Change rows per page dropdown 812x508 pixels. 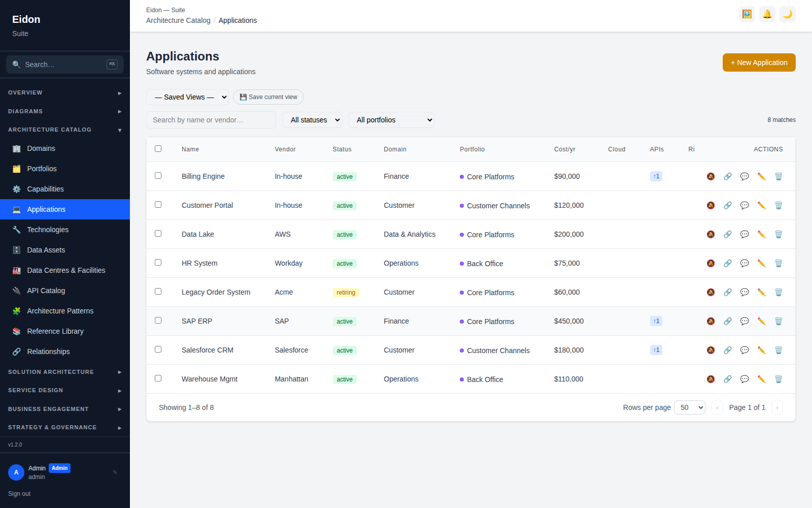point(690,407)
